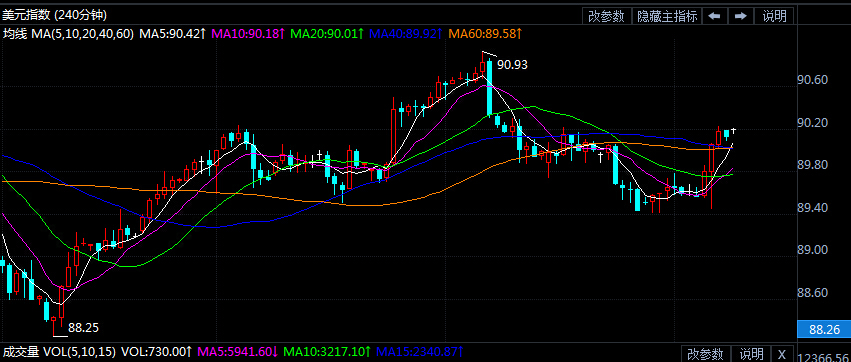The width and height of the screenshot is (851, 362).
Task: Click the 89.00 price axis label
Action: click(x=812, y=250)
